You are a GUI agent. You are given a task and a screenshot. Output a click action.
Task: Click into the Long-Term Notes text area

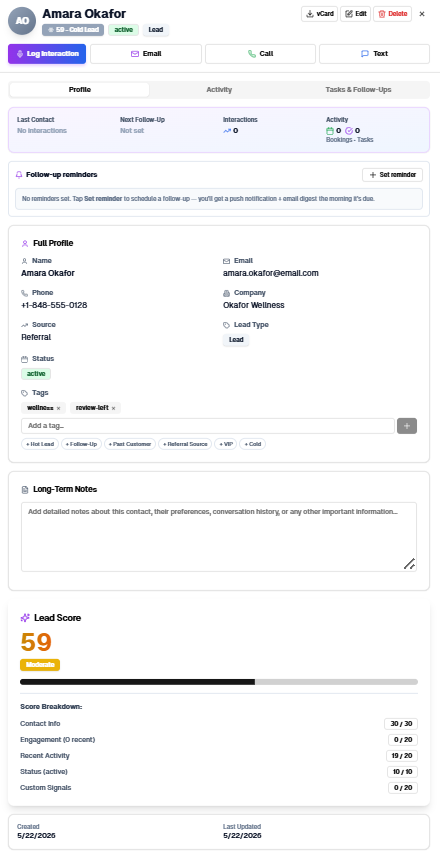tap(219, 537)
